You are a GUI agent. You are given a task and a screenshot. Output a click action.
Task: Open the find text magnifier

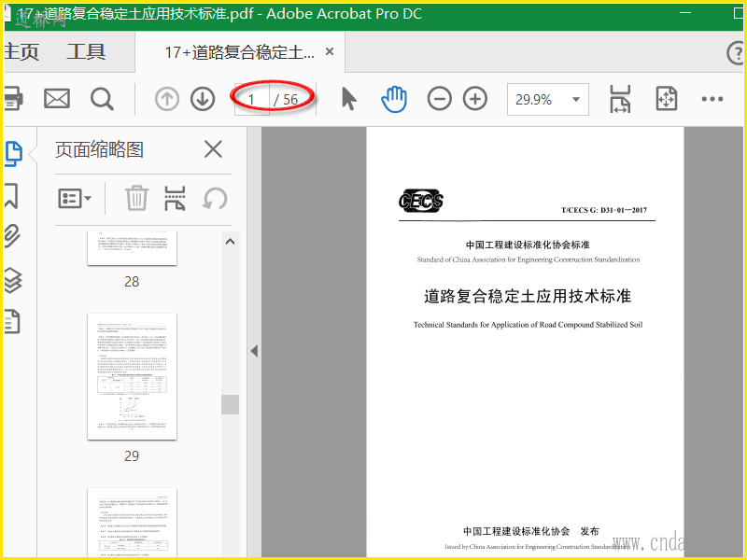(102, 99)
